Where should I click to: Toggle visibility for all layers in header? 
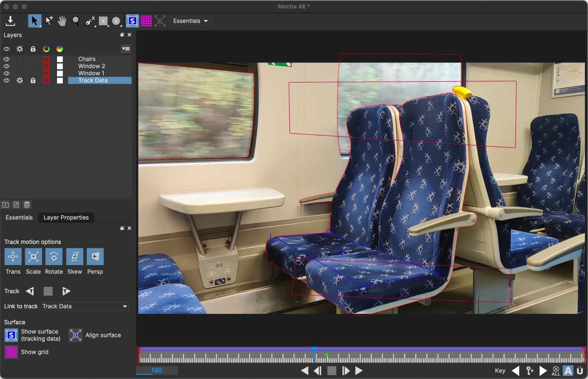6,49
